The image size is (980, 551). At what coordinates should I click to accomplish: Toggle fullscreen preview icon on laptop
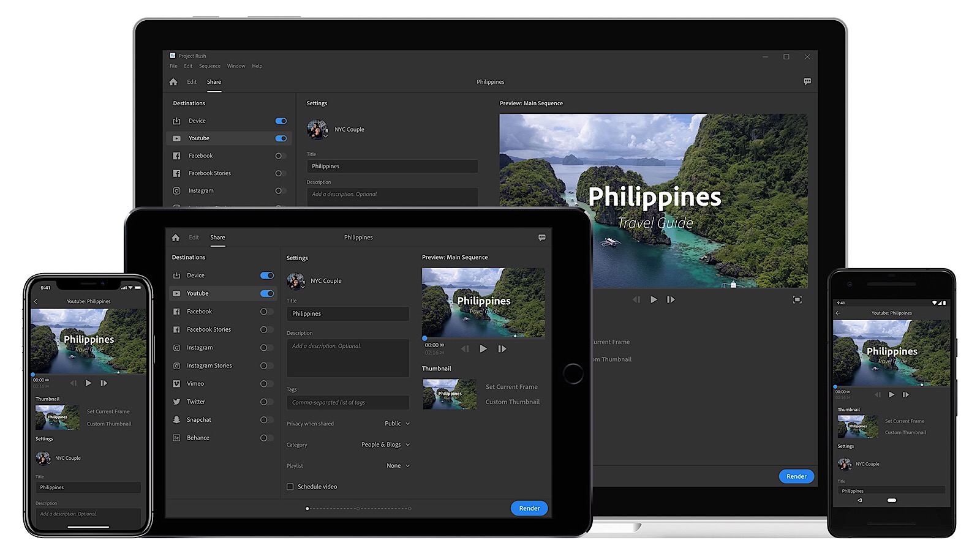click(x=797, y=299)
